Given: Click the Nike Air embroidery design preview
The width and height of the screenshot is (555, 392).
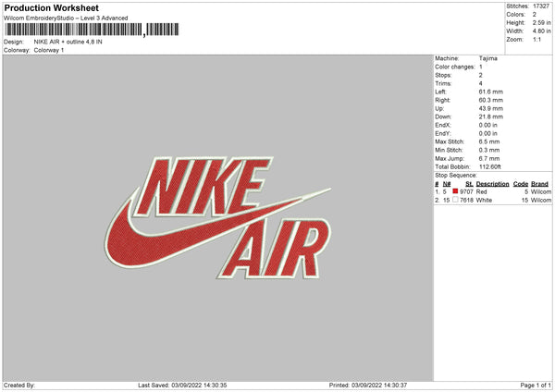Looking at the screenshot, I should coord(218,217).
